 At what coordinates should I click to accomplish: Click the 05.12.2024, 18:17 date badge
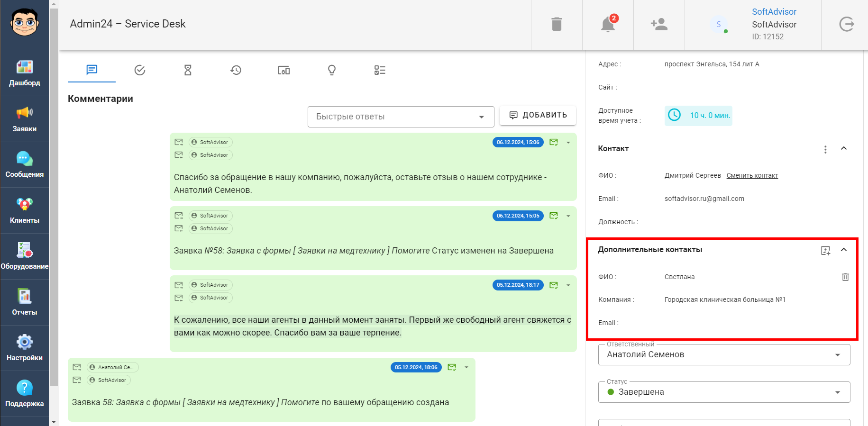tap(518, 285)
